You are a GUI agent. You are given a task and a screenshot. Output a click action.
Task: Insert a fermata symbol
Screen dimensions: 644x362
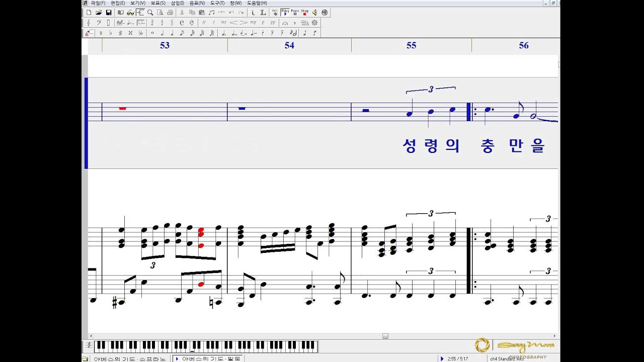point(285,23)
